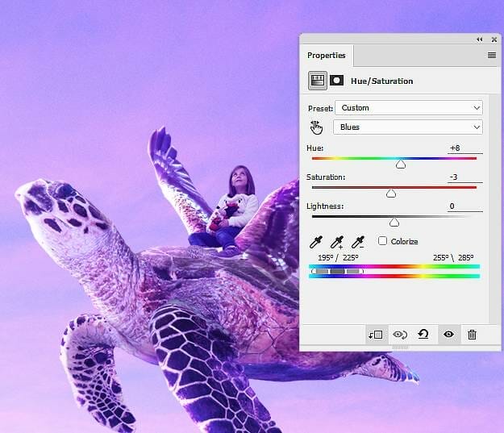Open the Blues color range dropdown
The image size is (504, 433).
pos(408,127)
